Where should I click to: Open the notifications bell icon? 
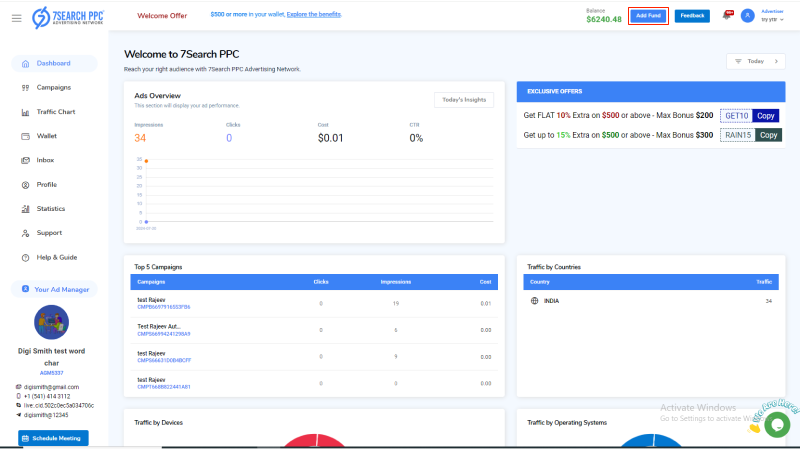[x=727, y=16]
